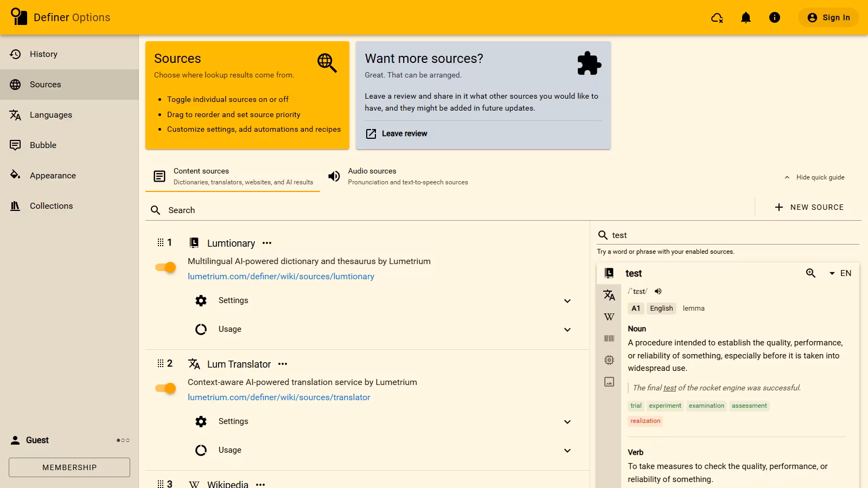This screenshot has width=868, height=488.
Task: Open Wikipedia more options menu
Action: click(x=260, y=484)
